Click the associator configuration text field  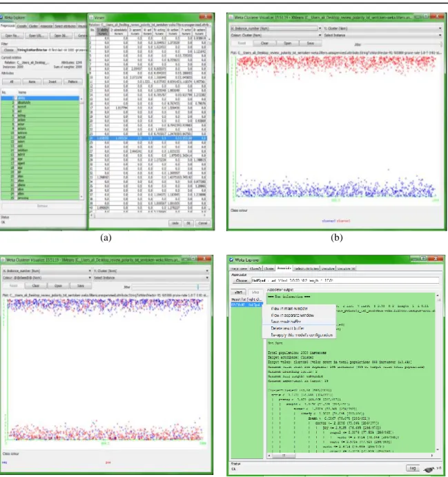(x=345, y=280)
